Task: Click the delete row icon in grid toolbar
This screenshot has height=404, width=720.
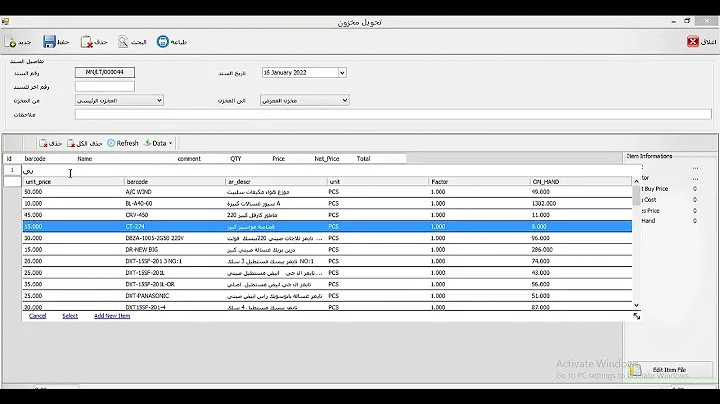Action: (44, 143)
